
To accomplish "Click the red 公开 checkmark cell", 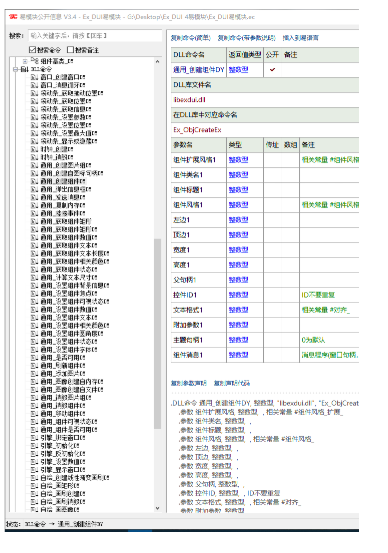I will 272,70.
